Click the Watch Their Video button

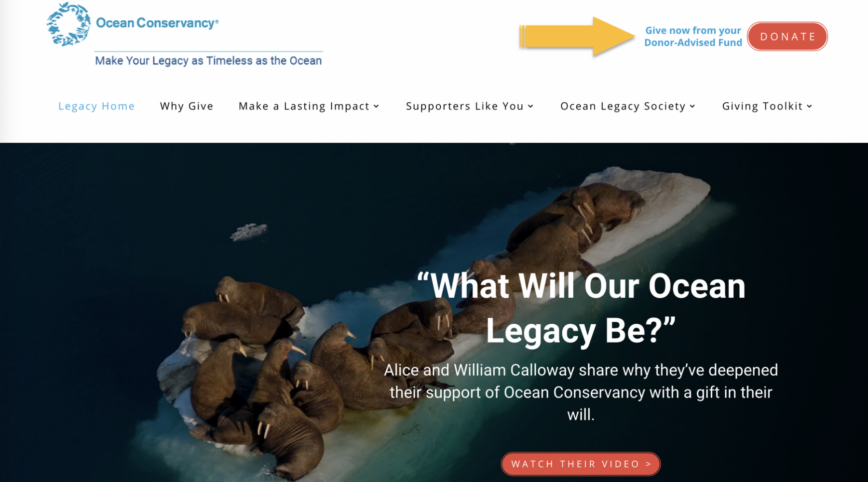coord(581,464)
